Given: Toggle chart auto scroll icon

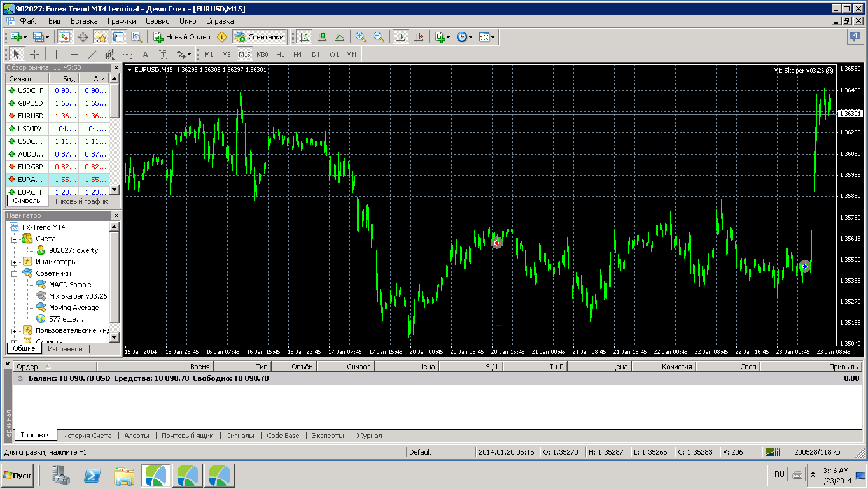Looking at the screenshot, I should (x=400, y=37).
